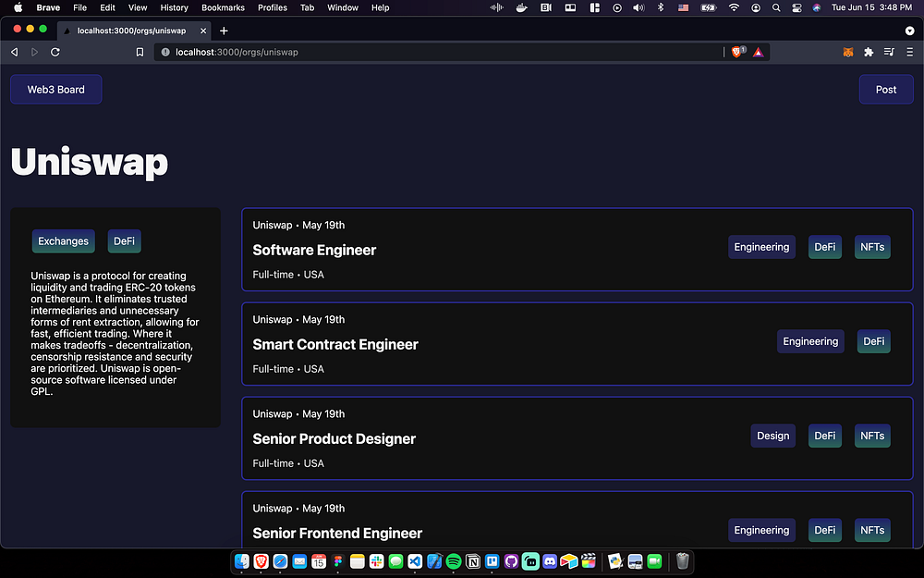Image resolution: width=924 pixels, height=578 pixels.
Task: Open Brave Rewards triangle icon
Action: 758,52
